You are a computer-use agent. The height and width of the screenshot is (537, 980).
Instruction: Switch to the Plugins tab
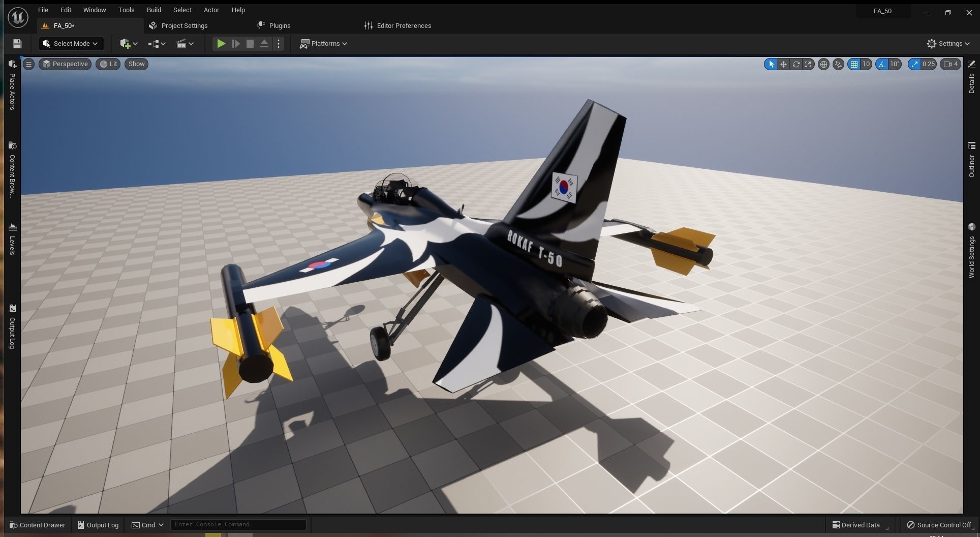click(274, 25)
